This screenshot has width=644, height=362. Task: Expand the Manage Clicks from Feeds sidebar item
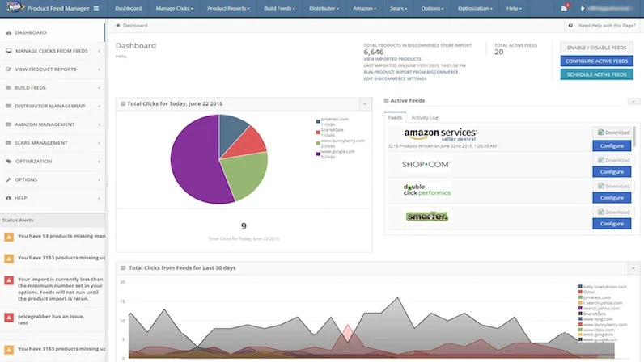[52, 51]
